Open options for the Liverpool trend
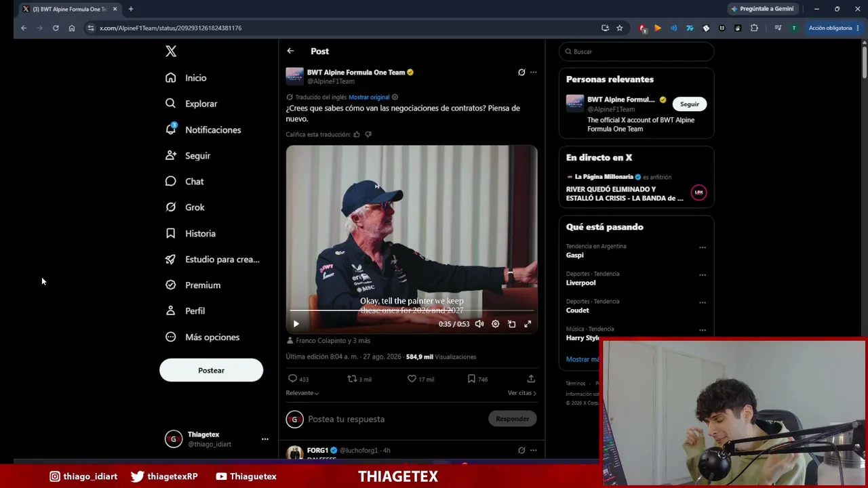The height and width of the screenshot is (488, 868). [703, 275]
